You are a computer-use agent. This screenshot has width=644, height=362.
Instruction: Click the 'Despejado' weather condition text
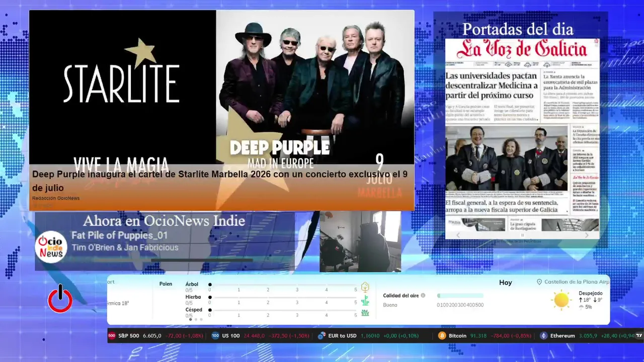pos(590,293)
